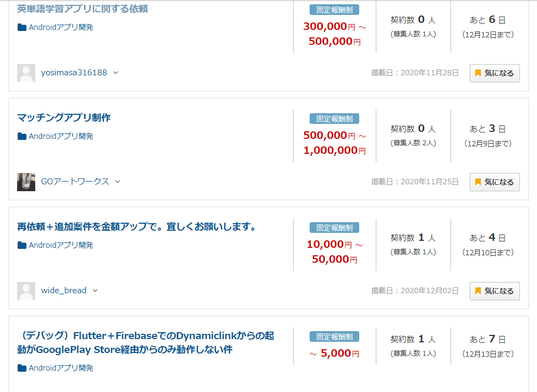Bookmark the 英単語学習アプリ job with 気になる

(x=494, y=73)
